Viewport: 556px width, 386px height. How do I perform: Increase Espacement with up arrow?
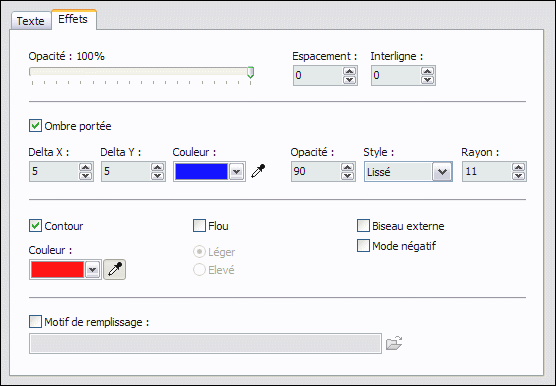click(x=350, y=71)
